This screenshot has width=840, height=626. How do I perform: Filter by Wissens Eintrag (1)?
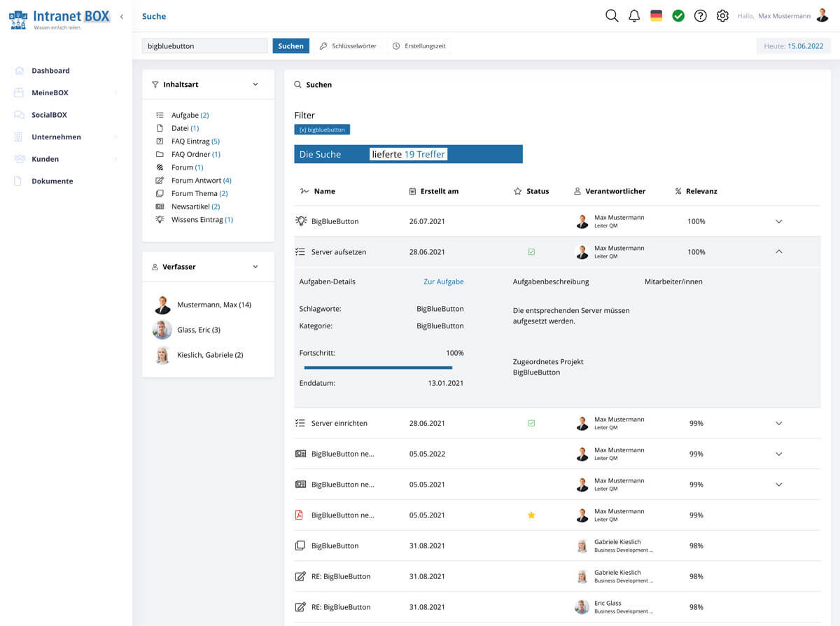(202, 219)
